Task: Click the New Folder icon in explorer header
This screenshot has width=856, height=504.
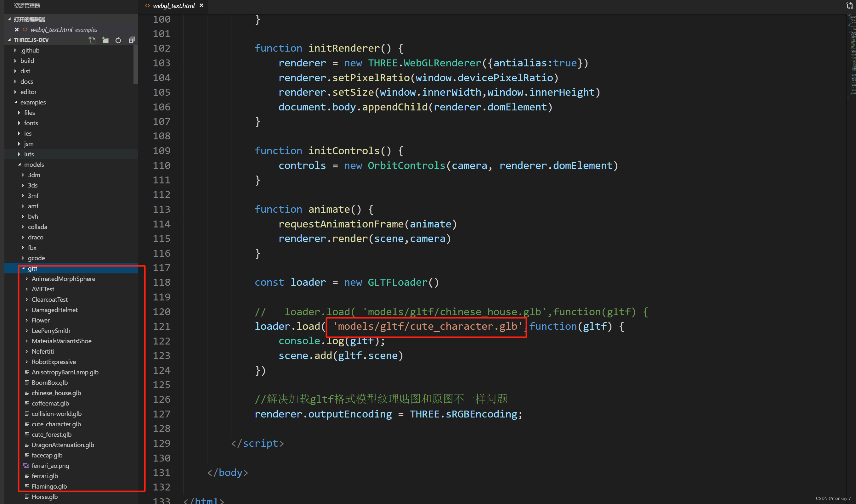Action: 105,40
